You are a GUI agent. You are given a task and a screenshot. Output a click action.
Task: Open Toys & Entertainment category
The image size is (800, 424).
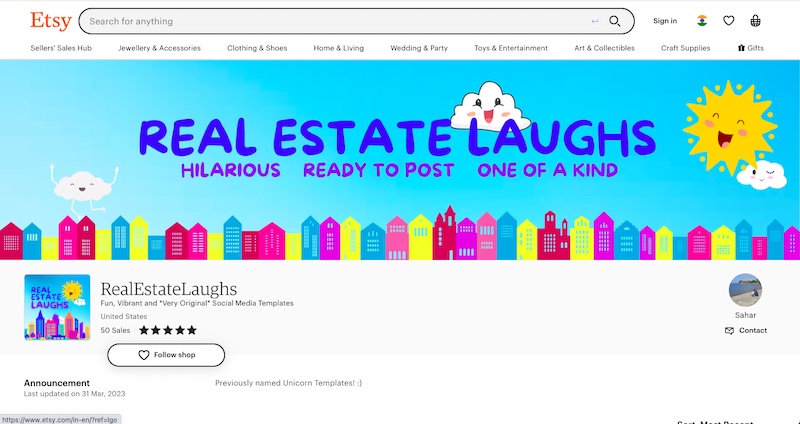pyautogui.click(x=511, y=48)
